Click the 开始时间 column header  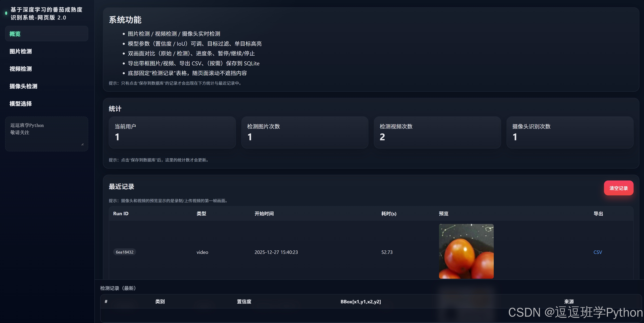[264, 214]
